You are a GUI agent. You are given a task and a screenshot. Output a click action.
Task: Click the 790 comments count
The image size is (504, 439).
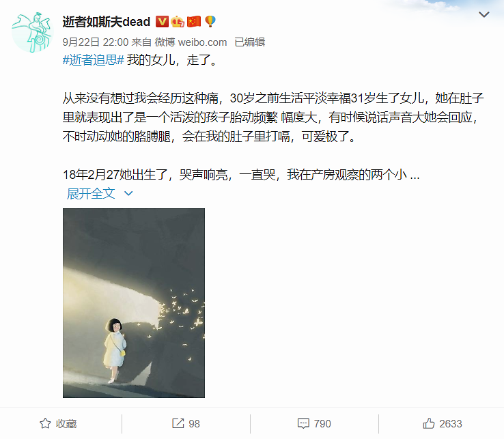[x=322, y=423]
